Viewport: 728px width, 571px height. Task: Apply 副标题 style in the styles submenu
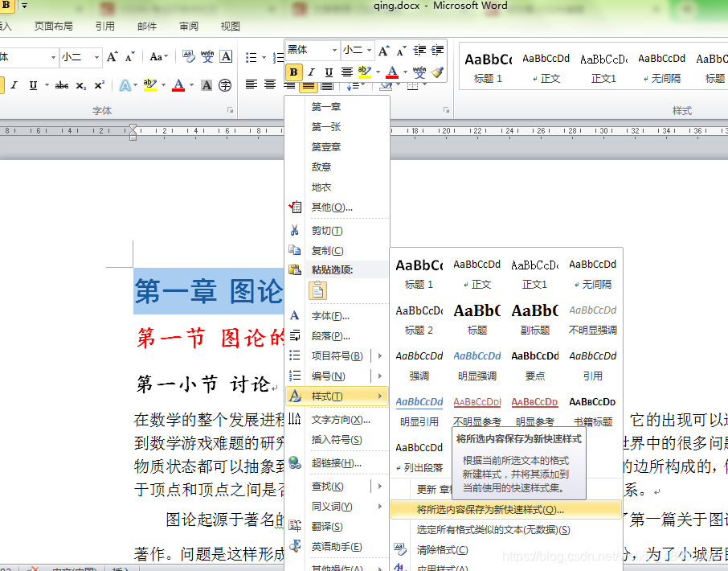click(x=535, y=320)
